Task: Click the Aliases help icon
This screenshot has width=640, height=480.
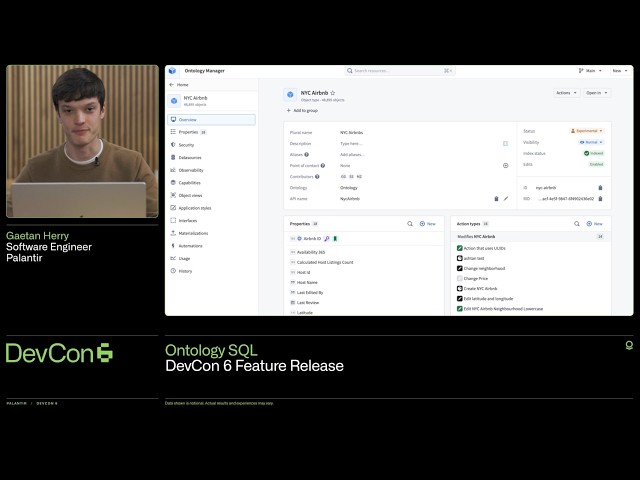Action: pyautogui.click(x=307, y=155)
